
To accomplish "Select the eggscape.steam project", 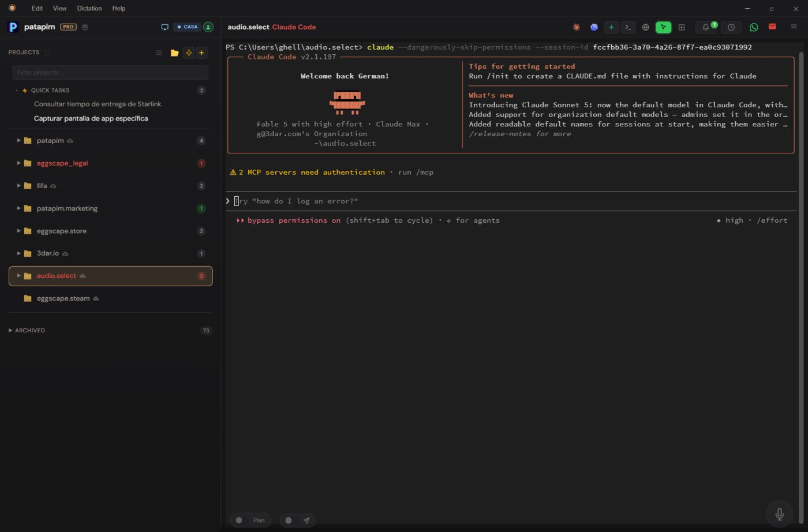I will (x=110, y=298).
